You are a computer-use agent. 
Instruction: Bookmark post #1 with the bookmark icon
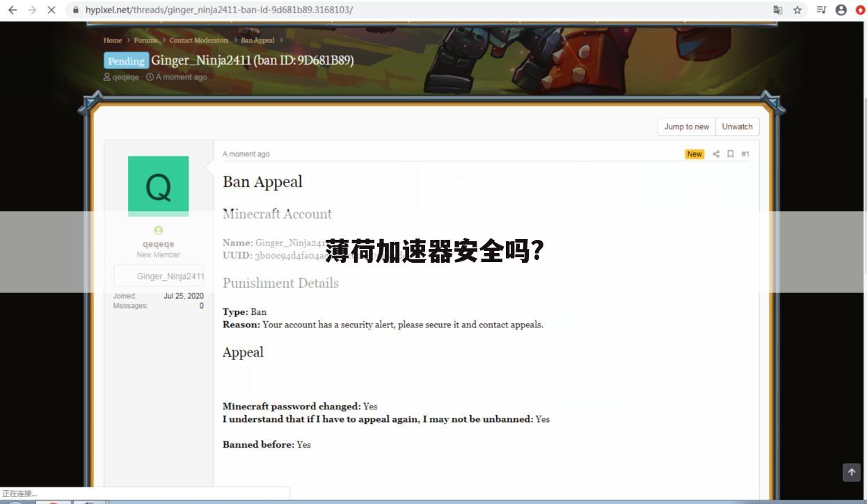[x=731, y=154]
